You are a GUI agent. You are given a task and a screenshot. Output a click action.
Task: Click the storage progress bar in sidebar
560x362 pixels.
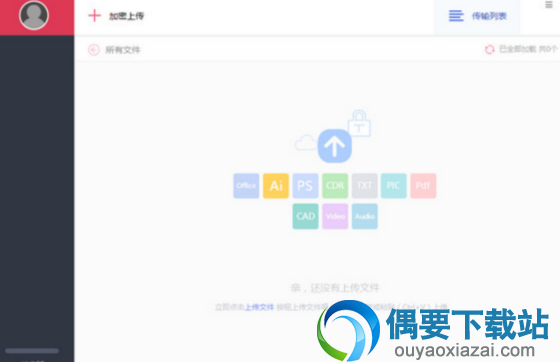click(x=32, y=351)
